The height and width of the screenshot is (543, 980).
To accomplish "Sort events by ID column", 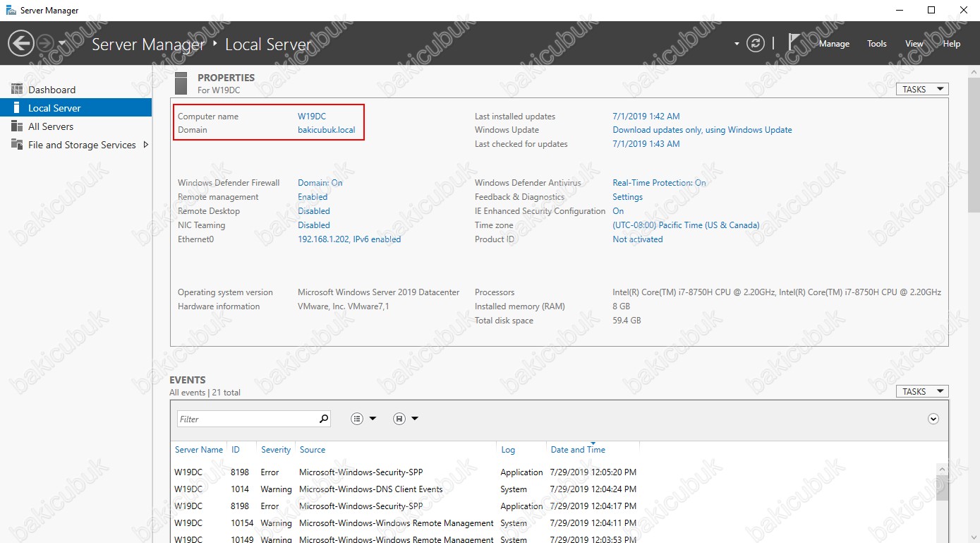I will [x=236, y=450].
